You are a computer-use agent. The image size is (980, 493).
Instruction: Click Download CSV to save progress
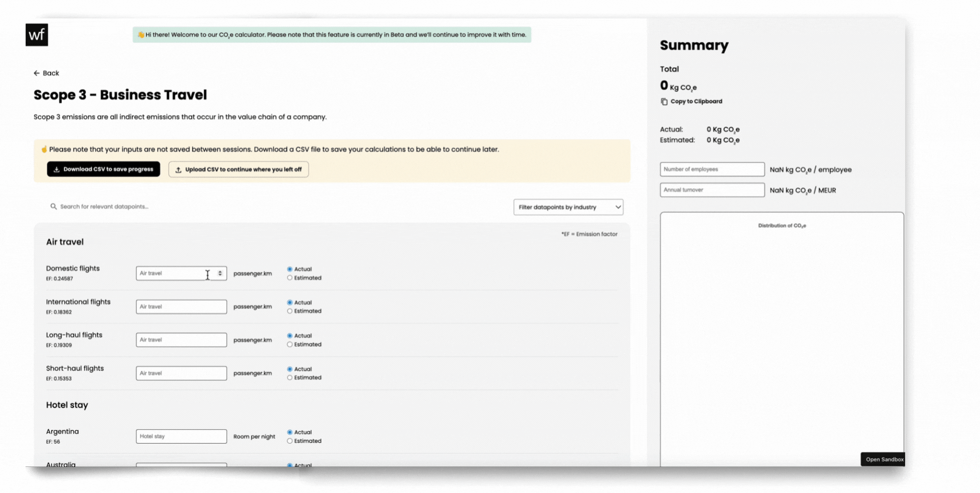coord(103,169)
